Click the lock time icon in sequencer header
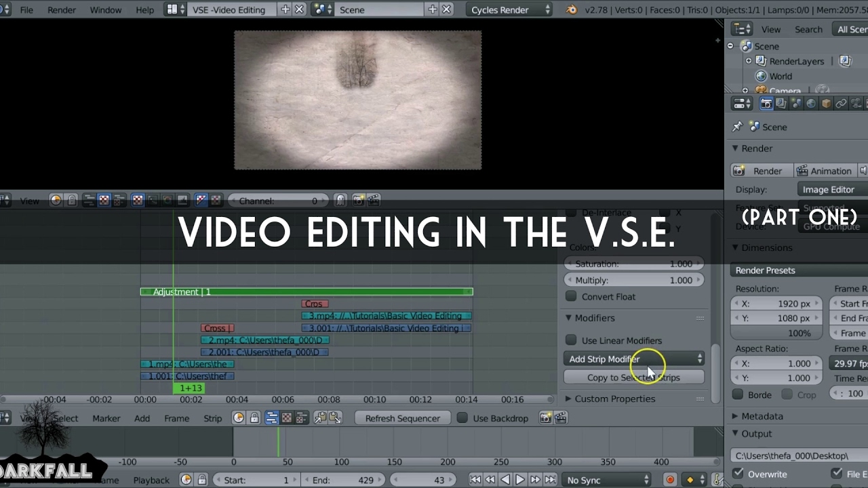 [254, 418]
